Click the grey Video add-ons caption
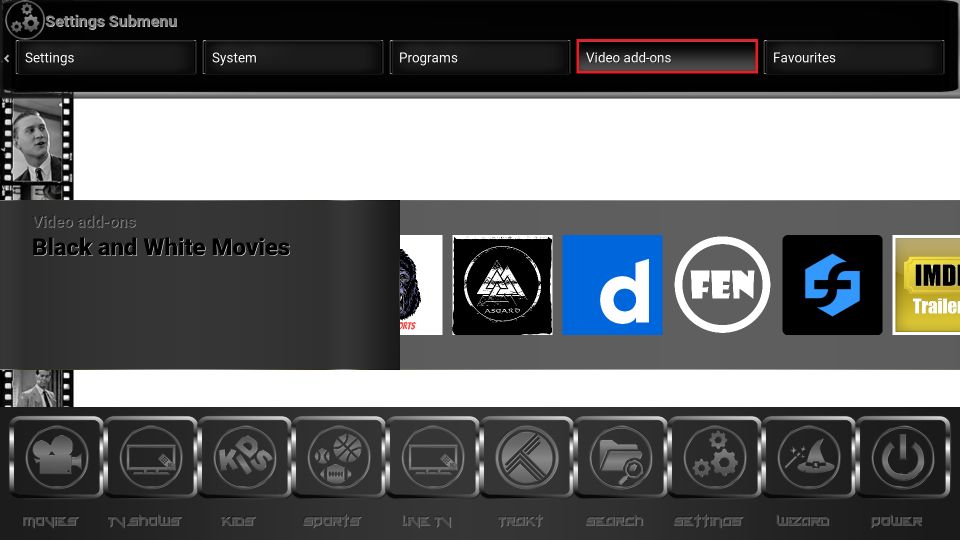The width and height of the screenshot is (960, 540). coord(85,222)
